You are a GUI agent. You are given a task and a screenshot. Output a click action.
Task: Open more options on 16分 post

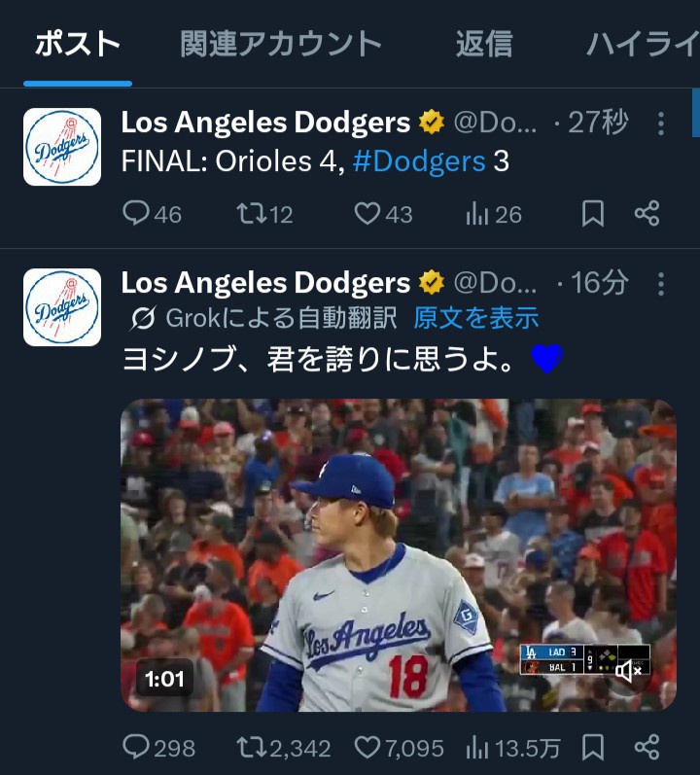click(661, 284)
